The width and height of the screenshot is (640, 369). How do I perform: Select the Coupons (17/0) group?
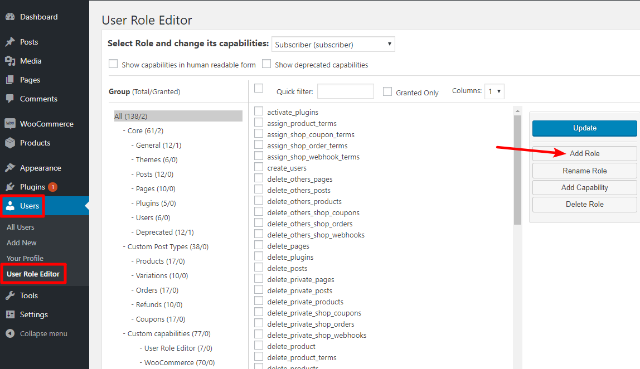[x=160, y=319]
